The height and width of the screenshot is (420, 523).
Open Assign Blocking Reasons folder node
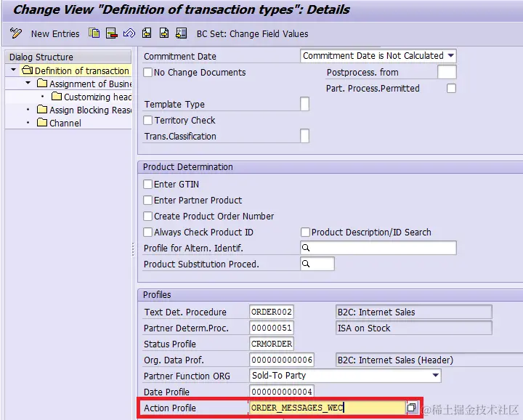[84, 110]
